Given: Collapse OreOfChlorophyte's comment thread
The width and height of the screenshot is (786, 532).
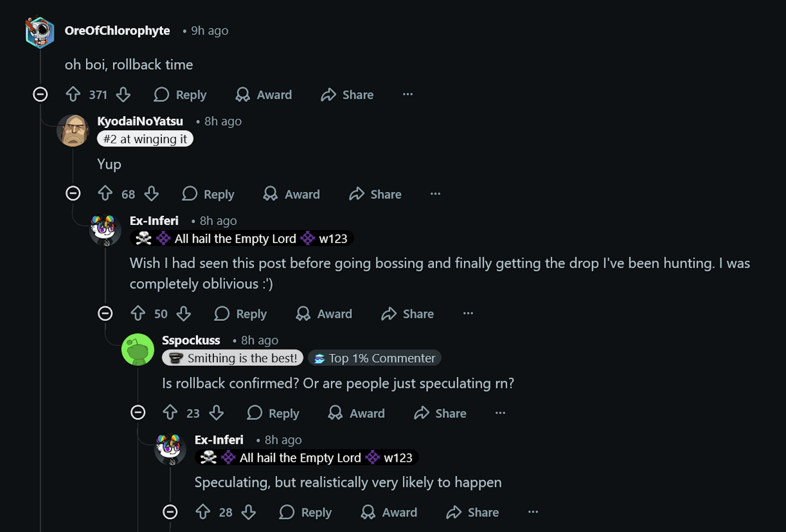Looking at the screenshot, I should click(x=40, y=95).
